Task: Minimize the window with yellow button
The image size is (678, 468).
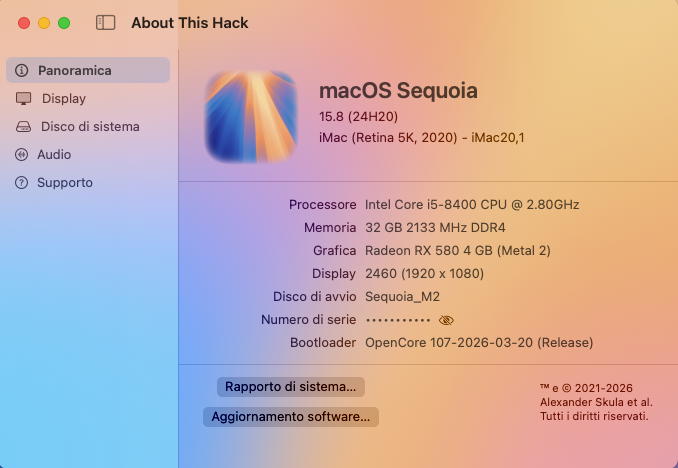Action: coord(44,23)
